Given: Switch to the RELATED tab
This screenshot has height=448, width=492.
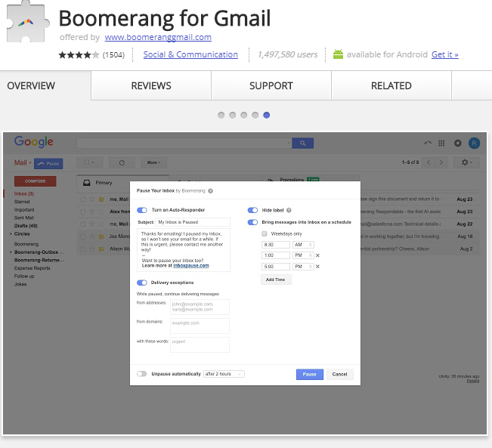Looking at the screenshot, I should pos(391,85).
